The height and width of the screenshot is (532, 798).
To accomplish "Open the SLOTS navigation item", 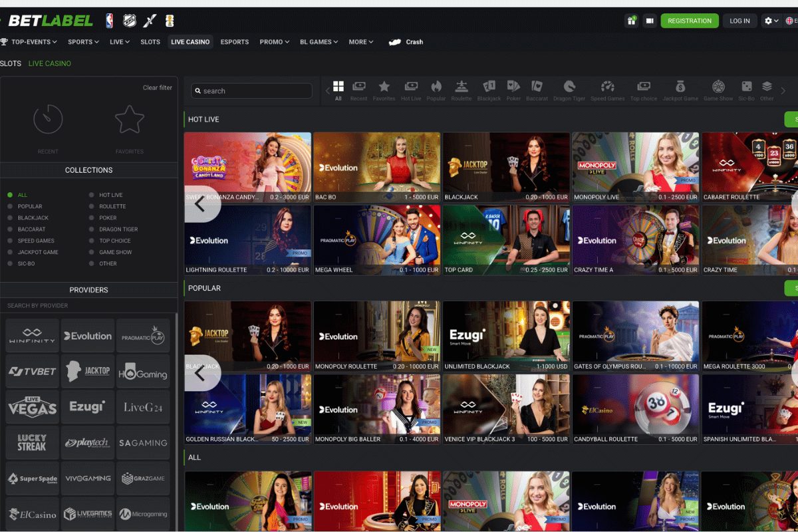I will tap(150, 42).
